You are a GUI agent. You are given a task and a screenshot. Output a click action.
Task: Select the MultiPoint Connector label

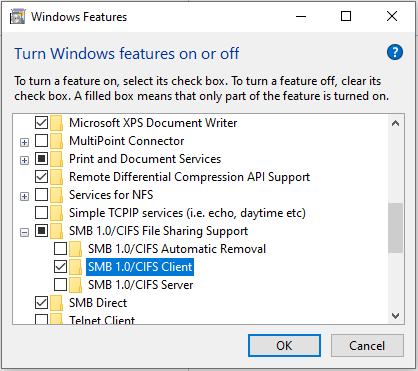tap(127, 141)
